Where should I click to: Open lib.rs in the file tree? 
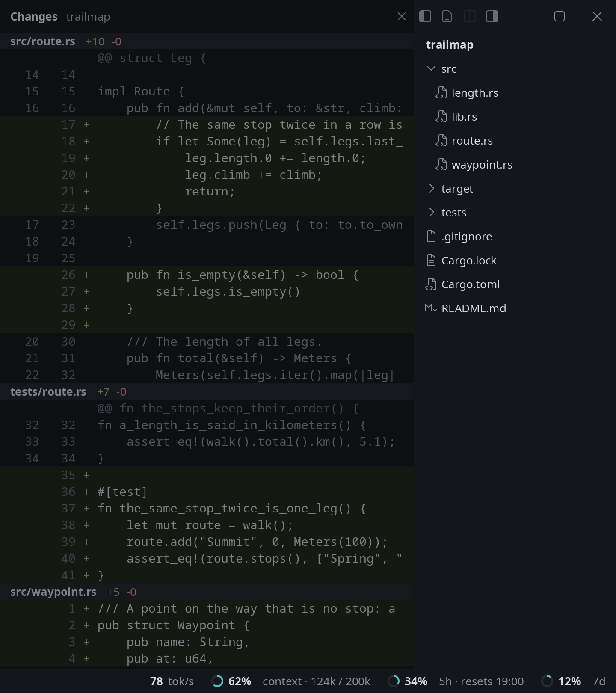point(464,116)
